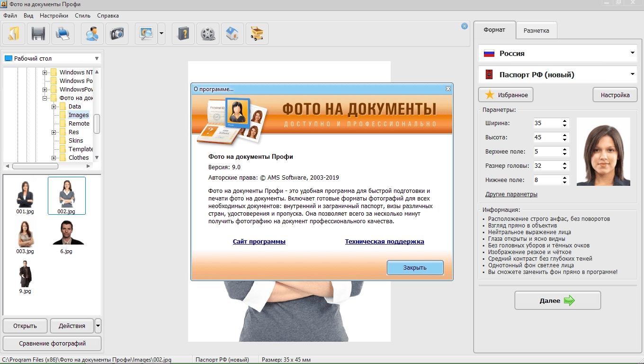644x364 pixels.
Task: Close the toolbar panel blue X icon
Action: click(x=465, y=26)
